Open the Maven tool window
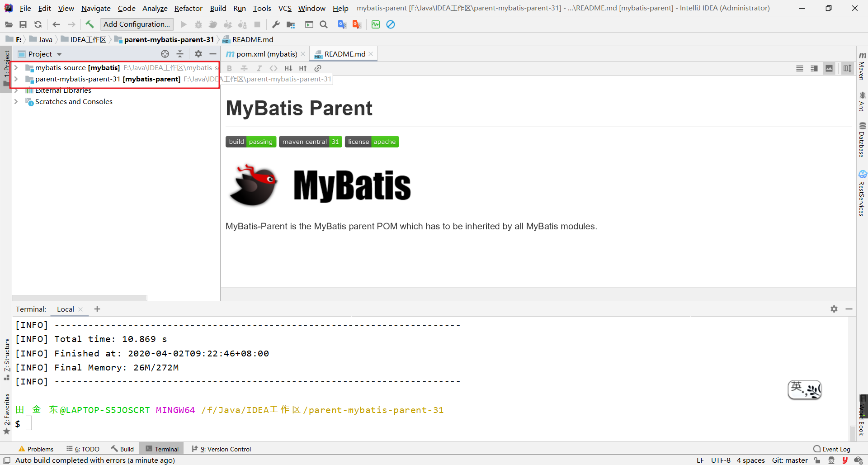The height and width of the screenshot is (465, 868). point(862,66)
